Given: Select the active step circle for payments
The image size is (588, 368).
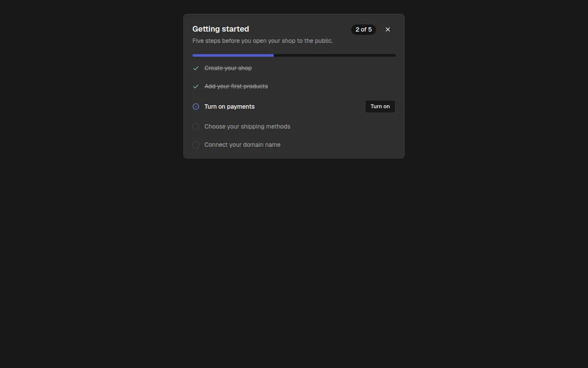Looking at the screenshot, I should click(x=196, y=107).
